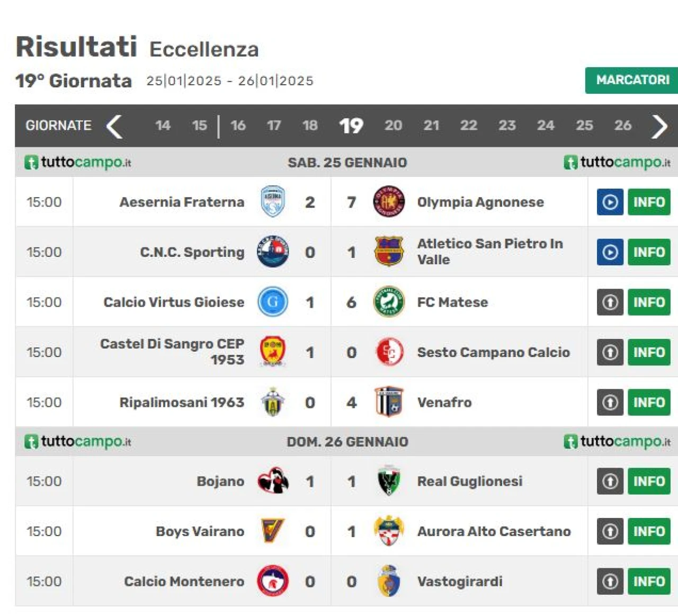
Task: Go to previous giornate with left arrow
Action: 114,126
